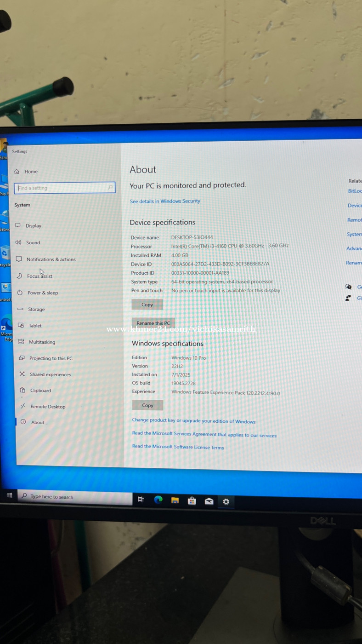The height and width of the screenshot is (644, 362).
Task: Open Projecting to this PC page
Action: point(51,358)
